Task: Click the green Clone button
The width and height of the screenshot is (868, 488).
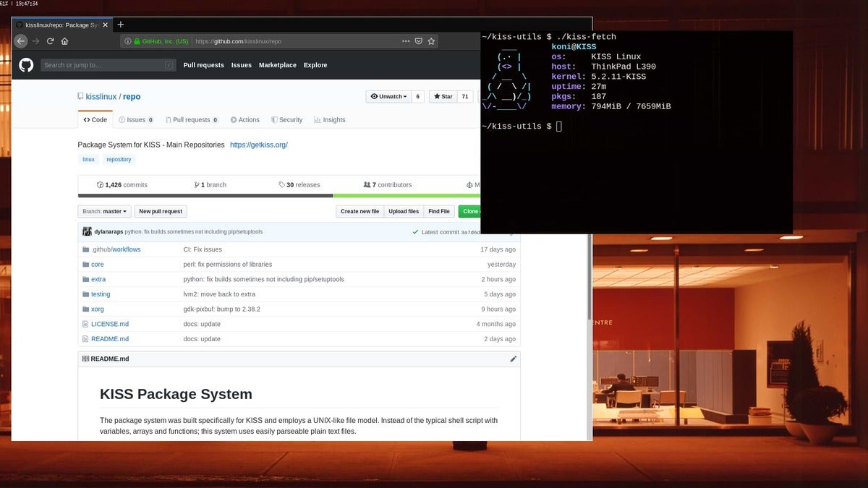Action: tap(469, 211)
